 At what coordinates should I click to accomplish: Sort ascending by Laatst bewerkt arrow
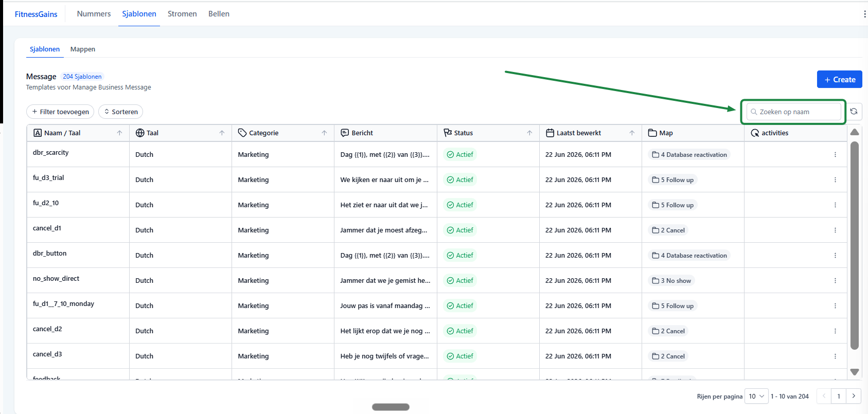[x=632, y=133]
